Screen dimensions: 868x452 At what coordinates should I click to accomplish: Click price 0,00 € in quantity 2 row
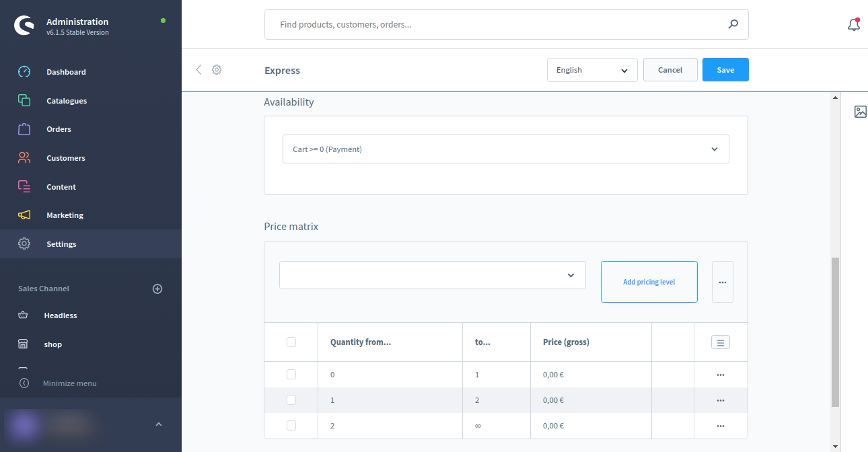(x=553, y=426)
